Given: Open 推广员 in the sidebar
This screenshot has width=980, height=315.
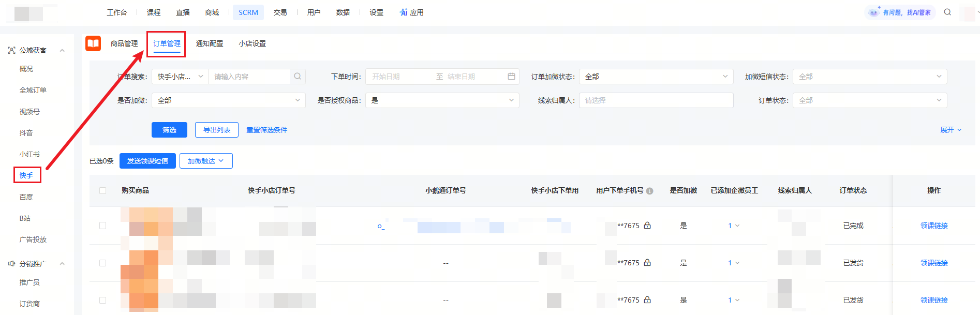Looking at the screenshot, I should [29, 282].
